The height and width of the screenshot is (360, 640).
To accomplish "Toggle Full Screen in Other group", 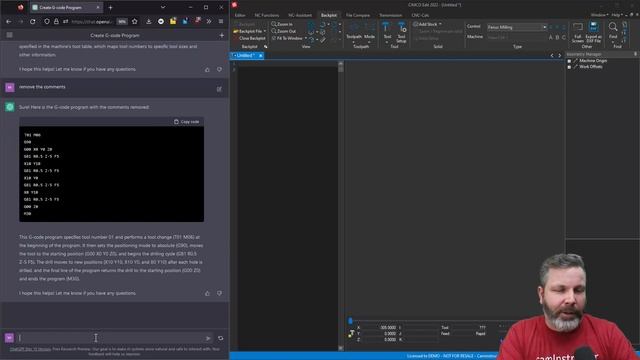I will pyautogui.click(x=578, y=32).
